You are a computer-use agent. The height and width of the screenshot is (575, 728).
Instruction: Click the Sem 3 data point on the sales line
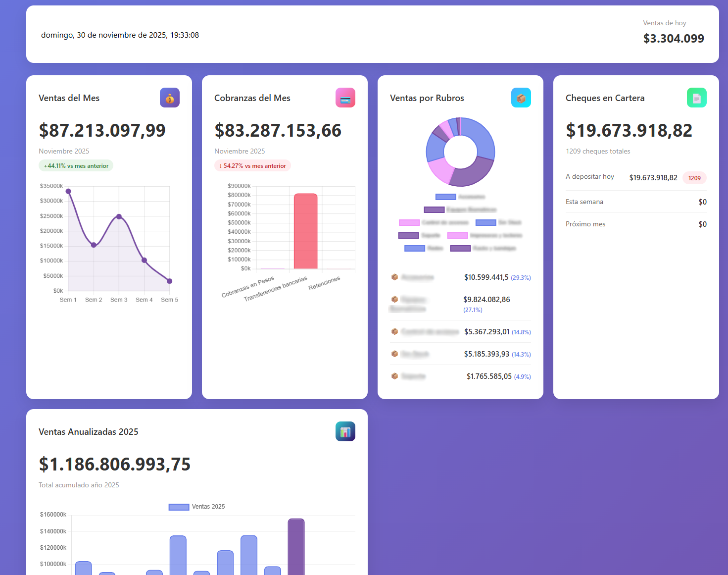(119, 216)
